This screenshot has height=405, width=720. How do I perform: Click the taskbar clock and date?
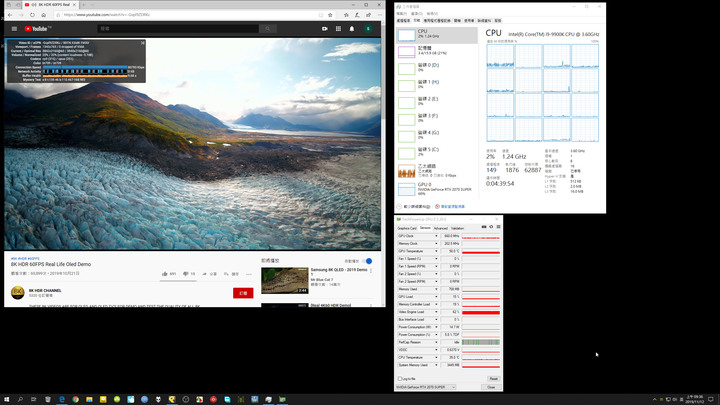(695, 399)
